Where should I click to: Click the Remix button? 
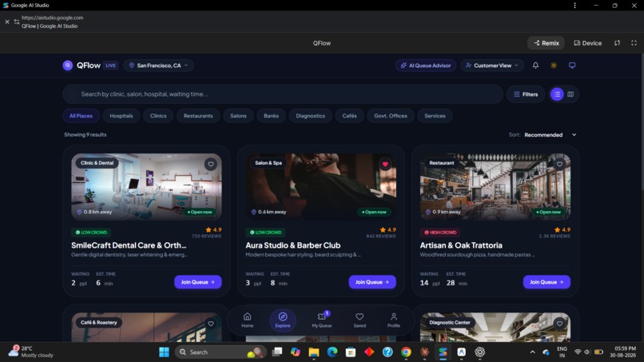pos(547,42)
